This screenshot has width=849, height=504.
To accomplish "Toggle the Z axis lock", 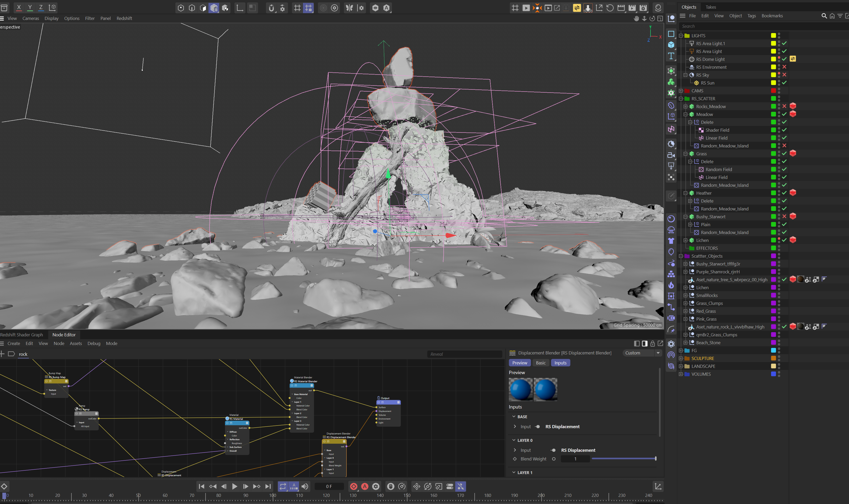I will [41, 7].
